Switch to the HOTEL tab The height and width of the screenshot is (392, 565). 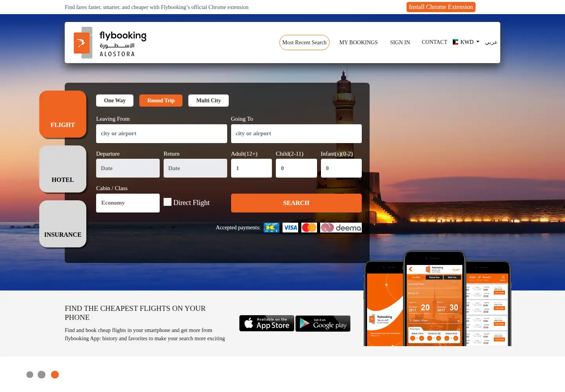[63, 169]
